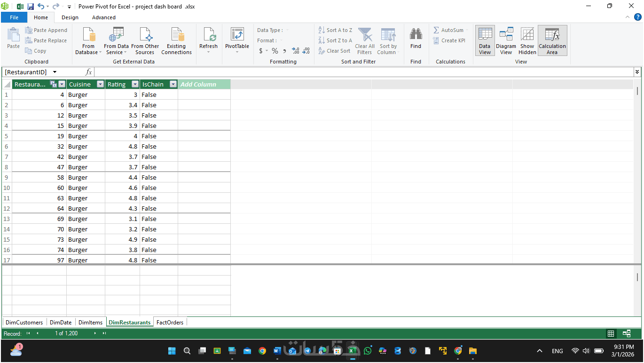Open From Other Sources icon
This screenshot has width=644, height=363.
coord(145,35)
